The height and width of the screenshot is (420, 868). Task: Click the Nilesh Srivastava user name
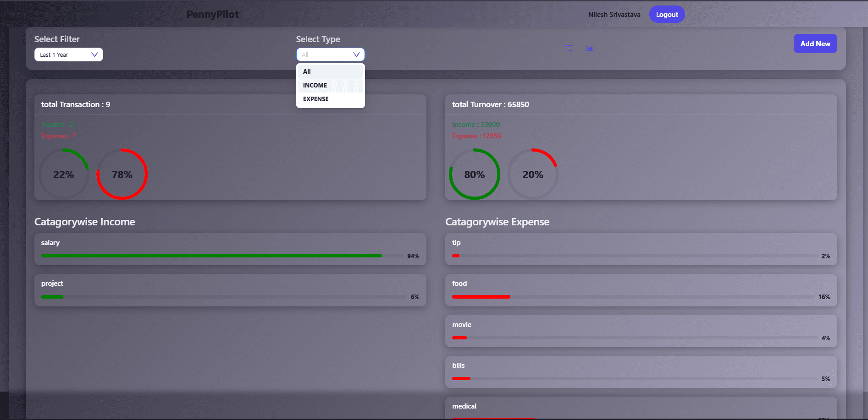614,15
